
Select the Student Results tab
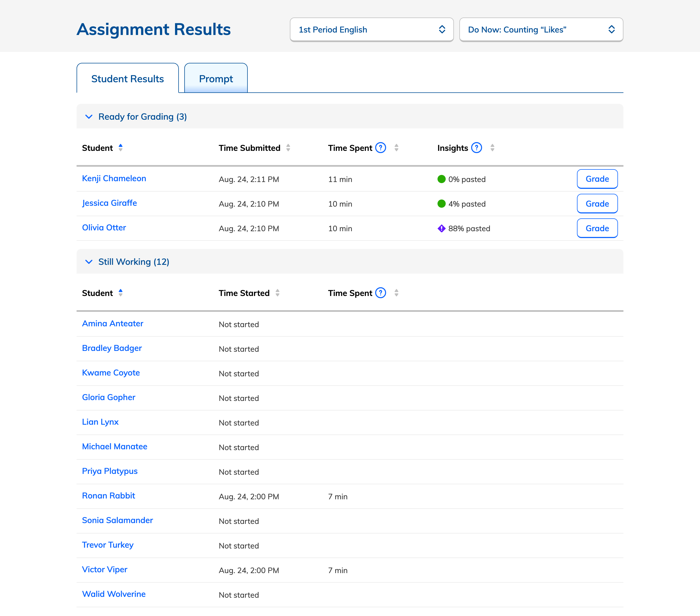point(127,79)
